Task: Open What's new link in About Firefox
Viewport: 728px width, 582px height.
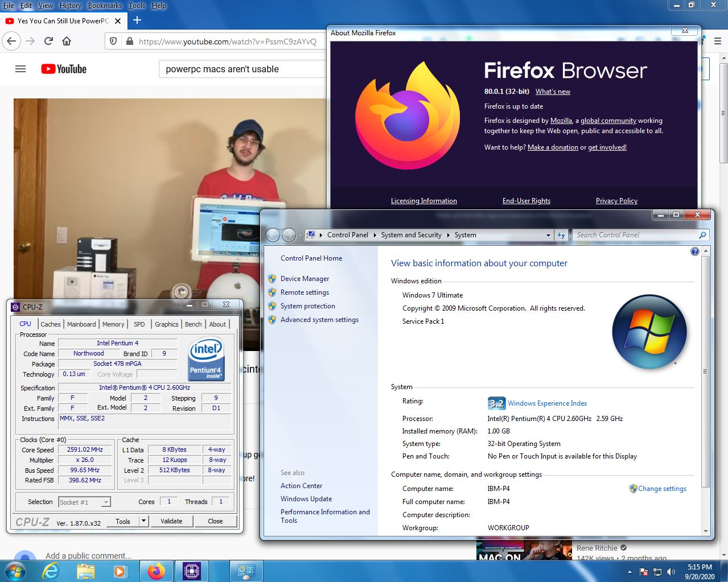Action: 553,92
